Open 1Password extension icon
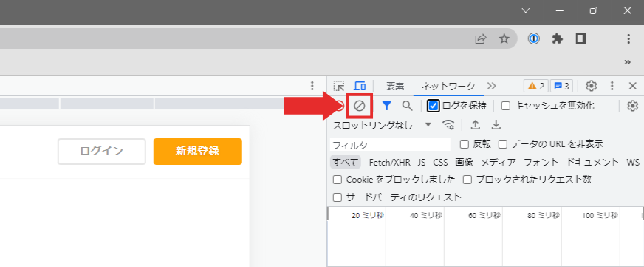The height and width of the screenshot is (267, 644). (533, 39)
